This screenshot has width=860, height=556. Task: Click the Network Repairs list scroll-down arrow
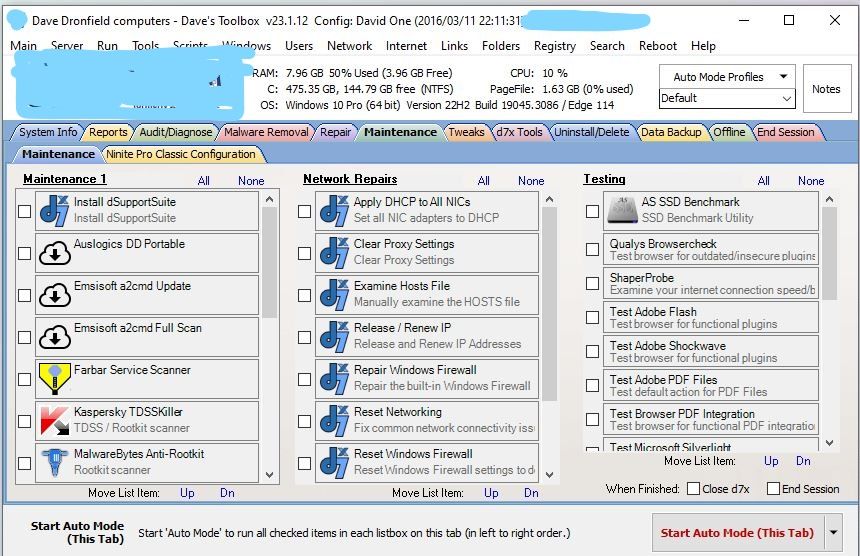pyautogui.click(x=550, y=474)
